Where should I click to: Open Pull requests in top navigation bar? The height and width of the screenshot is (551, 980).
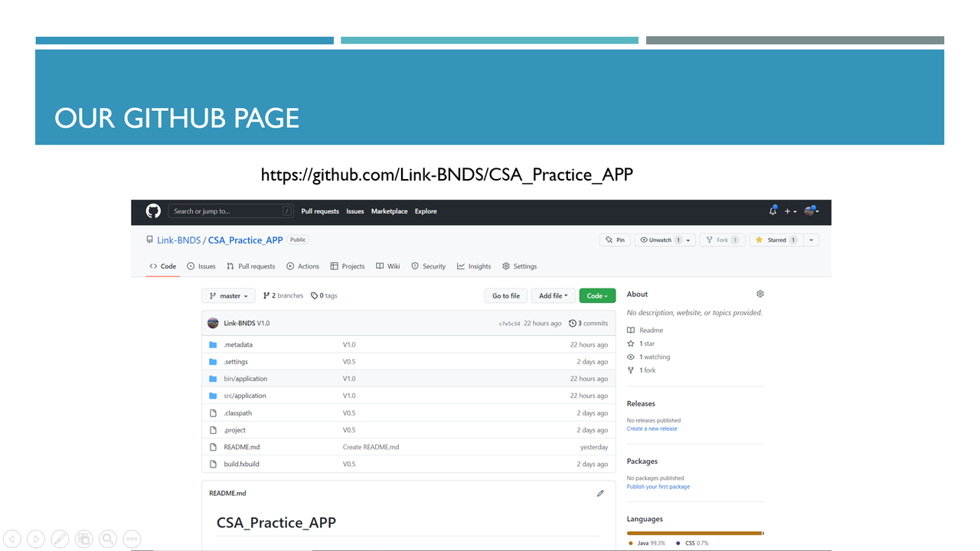coord(320,211)
